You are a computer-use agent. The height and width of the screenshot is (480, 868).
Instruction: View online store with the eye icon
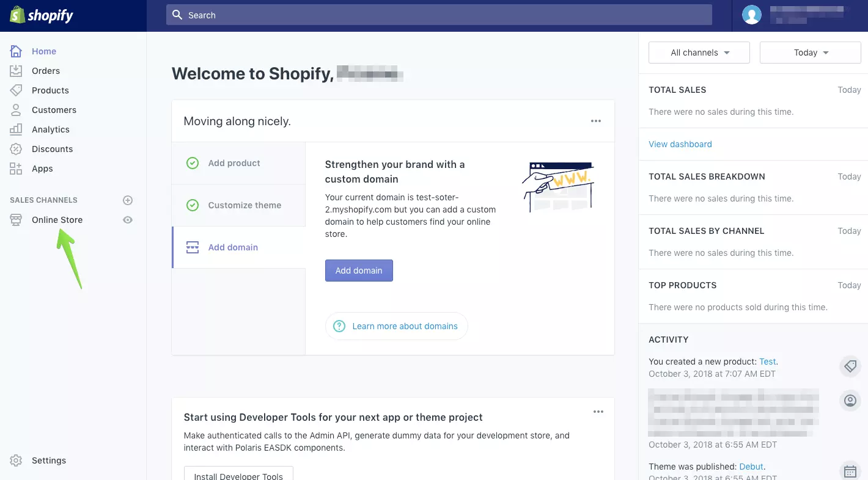[x=128, y=220]
